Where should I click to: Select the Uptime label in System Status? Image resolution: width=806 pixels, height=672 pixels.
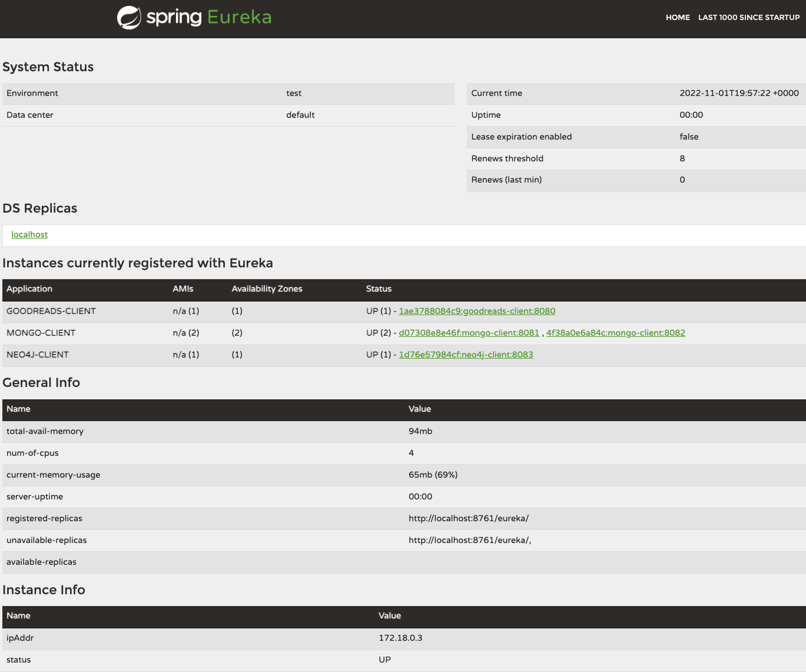pos(486,115)
